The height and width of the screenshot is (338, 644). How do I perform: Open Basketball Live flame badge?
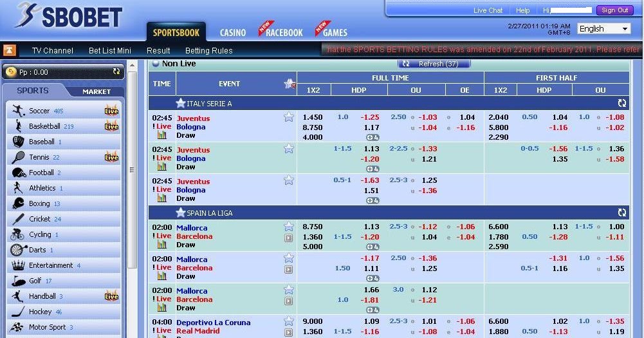point(111,126)
